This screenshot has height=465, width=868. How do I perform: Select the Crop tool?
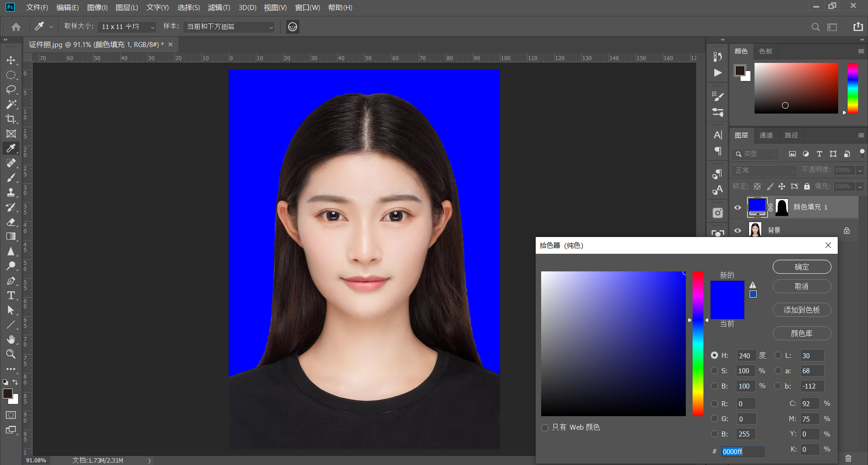point(11,119)
